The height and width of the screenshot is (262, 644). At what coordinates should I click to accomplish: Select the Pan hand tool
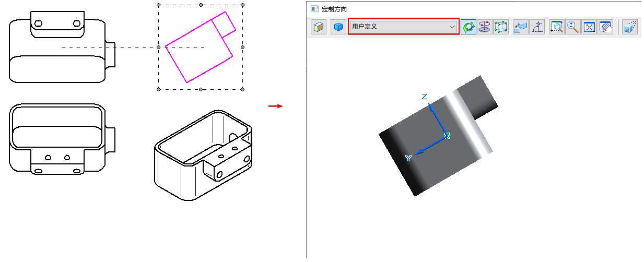pyautogui.click(x=605, y=27)
